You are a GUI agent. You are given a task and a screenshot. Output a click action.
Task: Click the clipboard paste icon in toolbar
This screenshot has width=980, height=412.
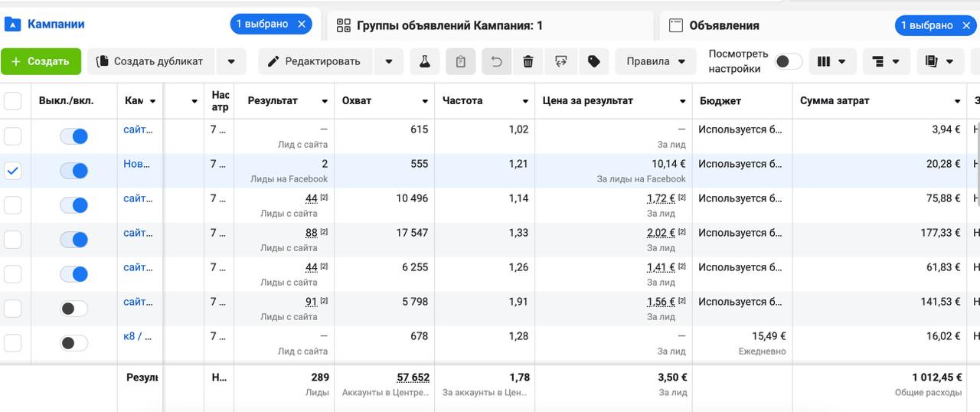tap(460, 61)
